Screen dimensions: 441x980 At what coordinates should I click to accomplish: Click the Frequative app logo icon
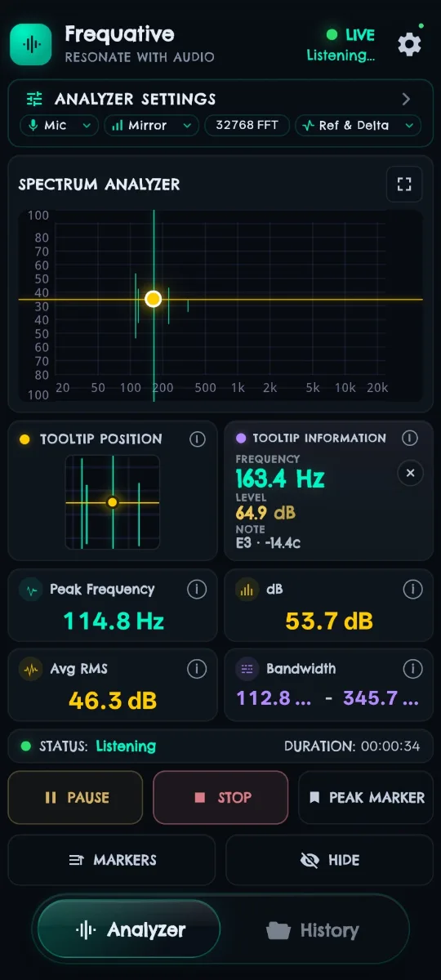click(31, 44)
